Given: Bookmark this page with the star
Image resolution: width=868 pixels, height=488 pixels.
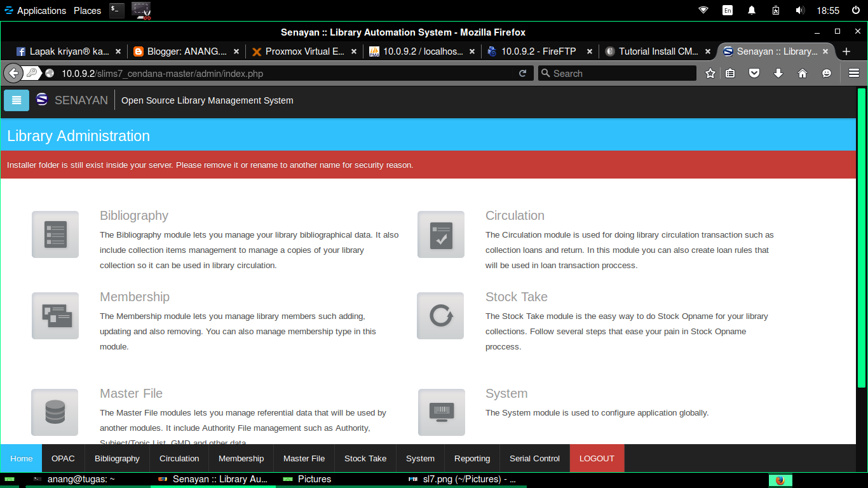Looking at the screenshot, I should click(x=710, y=73).
